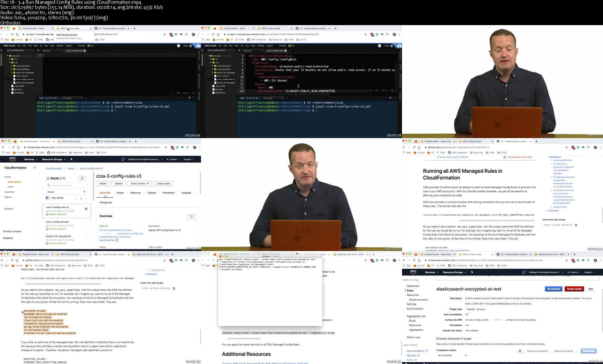Click green Run button in 00:01:38 Cloud9 frame
Image resolution: width=603 pixels, height=364 pixels.
[x=291, y=46]
